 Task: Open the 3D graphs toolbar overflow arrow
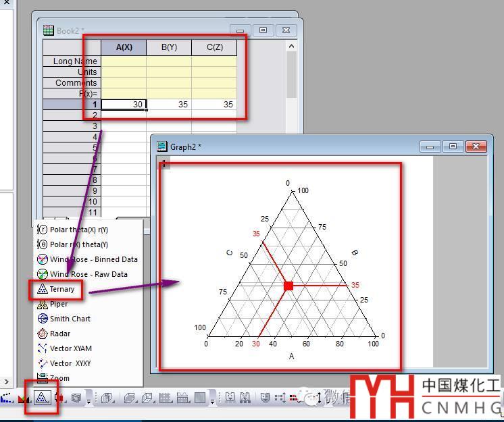pos(212,401)
